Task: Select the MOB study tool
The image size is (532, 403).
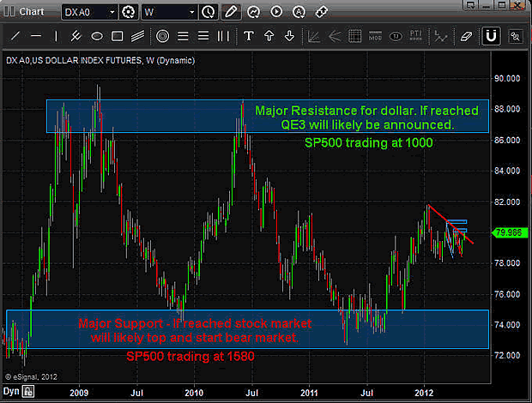Action: tap(375, 36)
